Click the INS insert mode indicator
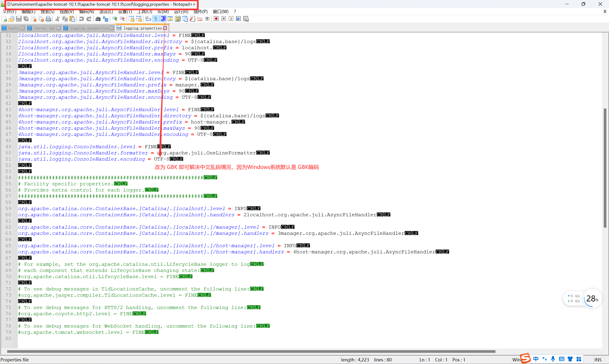This screenshot has width=609, height=364. 598,360
